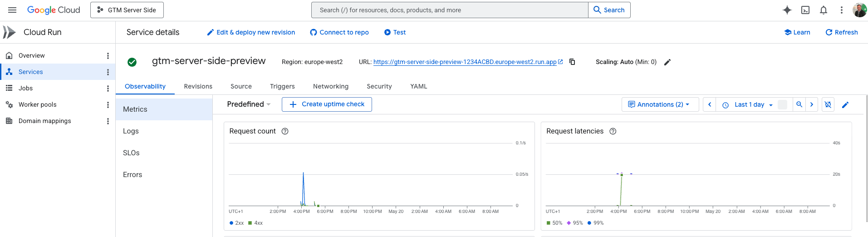
Task: Toggle the 4xx legend series
Action: pos(255,223)
